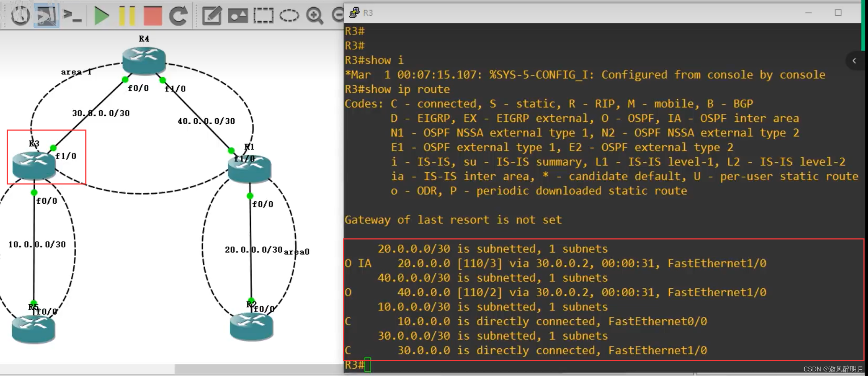Click the 'show ip route' command line

[x=397, y=89]
